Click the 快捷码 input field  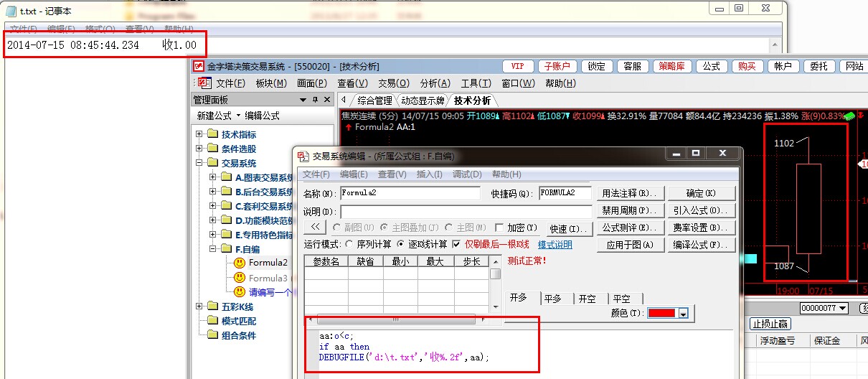pos(565,193)
